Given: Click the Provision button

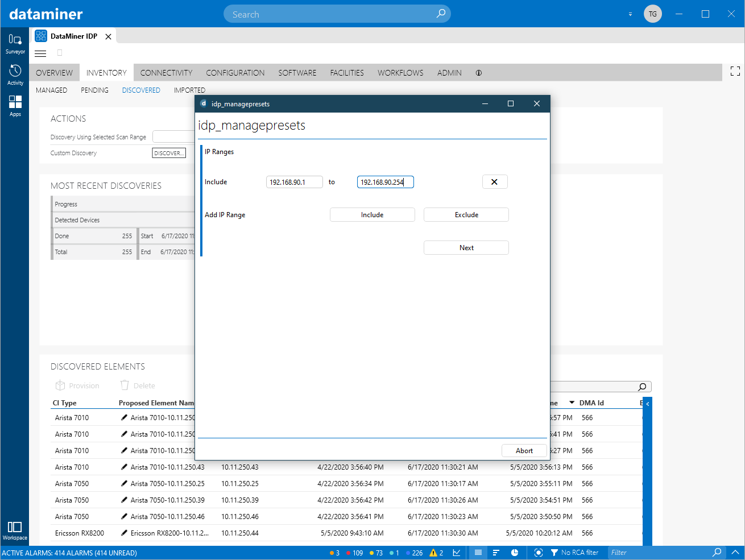Looking at the screenshot, I should pyautogui.click(x=77, y=385).
